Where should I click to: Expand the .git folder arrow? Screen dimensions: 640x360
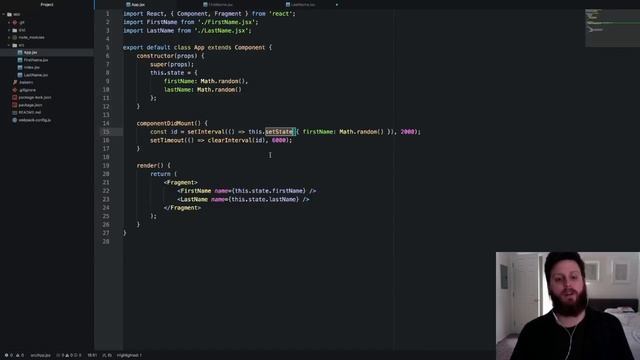(x=9, y=22)
